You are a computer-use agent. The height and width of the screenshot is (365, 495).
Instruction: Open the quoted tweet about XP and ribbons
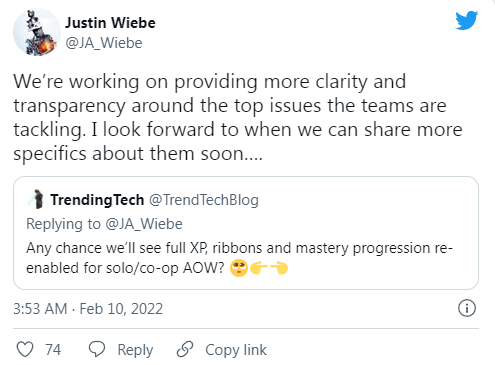[246, 233]
